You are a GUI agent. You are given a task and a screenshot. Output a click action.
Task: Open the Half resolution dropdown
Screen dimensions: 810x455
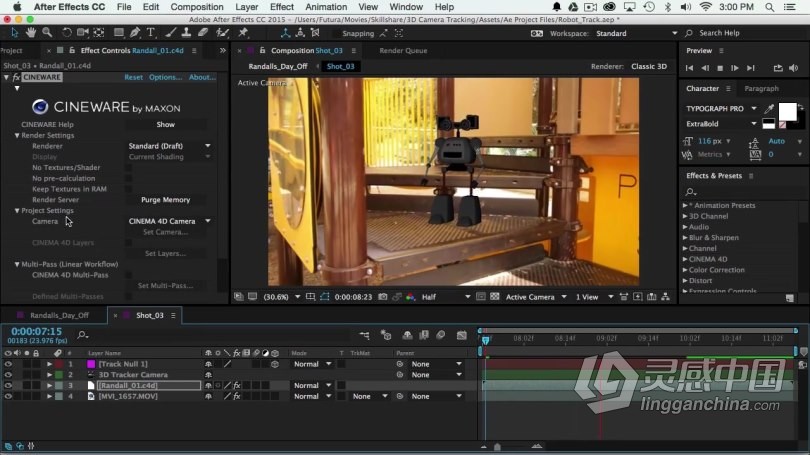(x=446, y=297)
